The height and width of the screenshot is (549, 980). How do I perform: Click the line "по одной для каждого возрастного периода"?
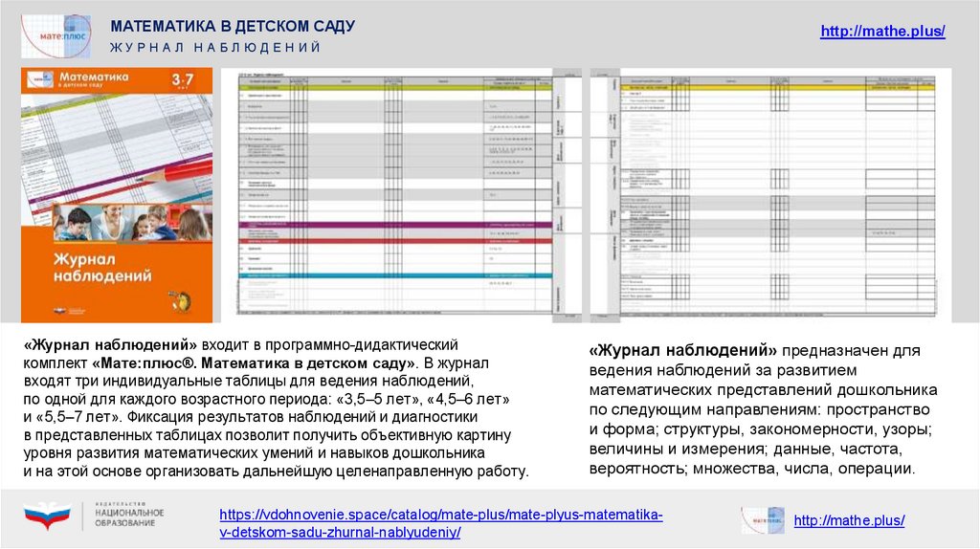tap(177, 399)
